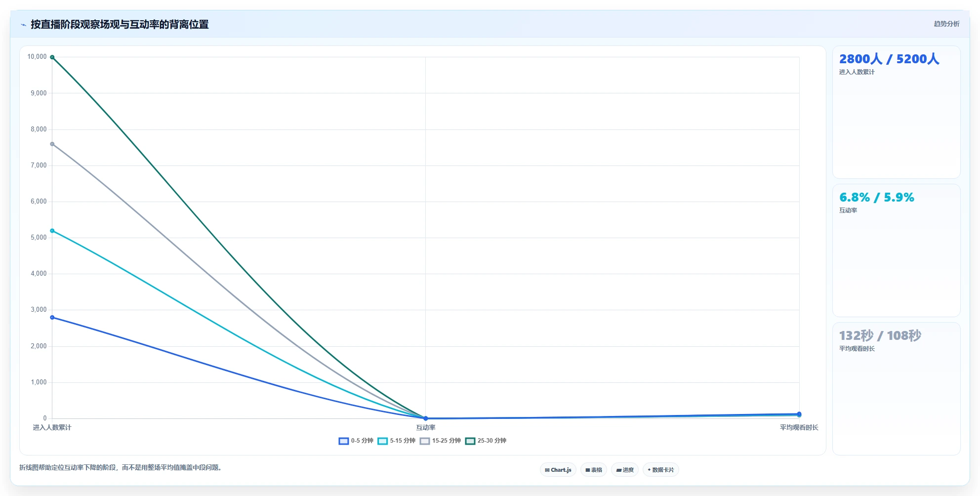980x496 pixels.
Task: Click the blue 0-5 分钟 legend color box
Action: tap(344, 441)
